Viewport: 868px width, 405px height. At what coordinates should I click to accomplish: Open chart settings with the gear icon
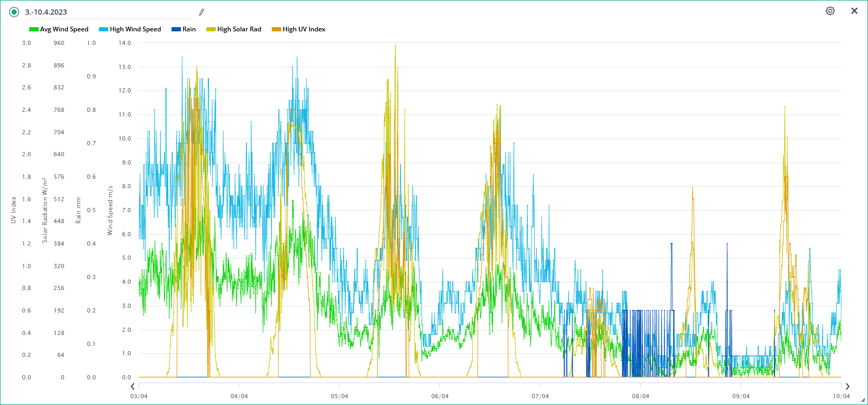tap(830, 11)
